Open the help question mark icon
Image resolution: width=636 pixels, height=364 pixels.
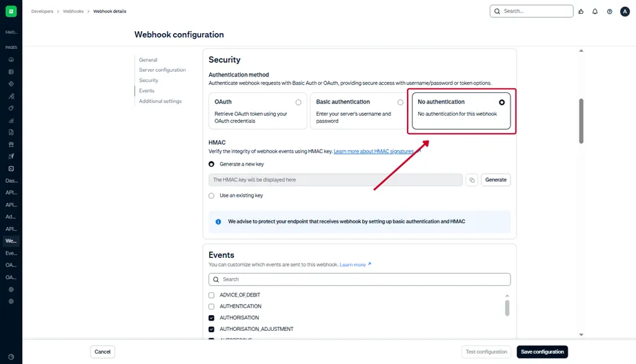tap(609, 11)
